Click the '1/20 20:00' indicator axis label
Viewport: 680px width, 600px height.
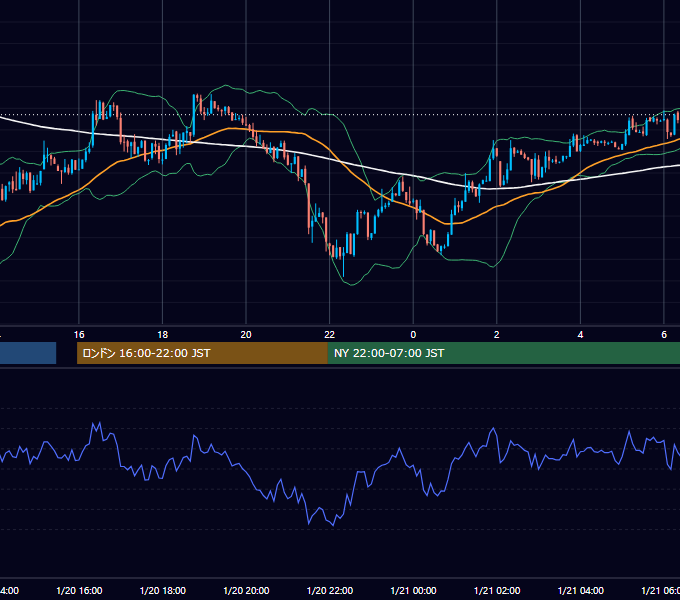click(x=246, y=590)
